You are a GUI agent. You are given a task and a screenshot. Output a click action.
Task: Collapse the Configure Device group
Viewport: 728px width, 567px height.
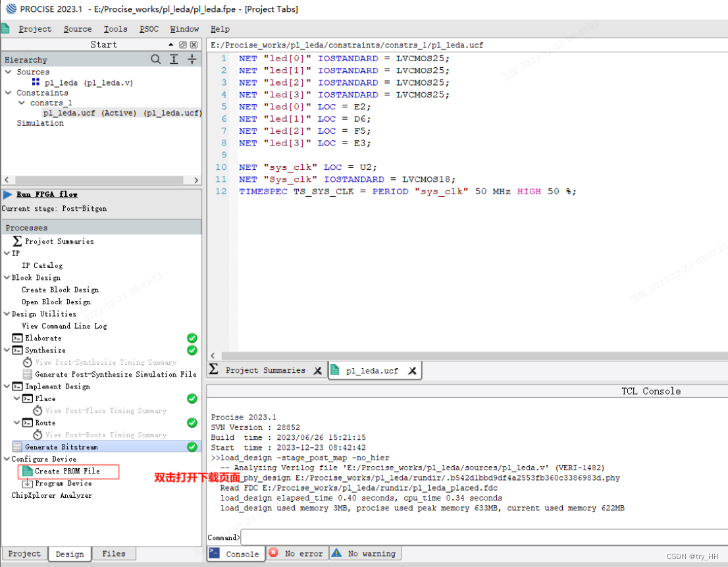coord(7,459)
